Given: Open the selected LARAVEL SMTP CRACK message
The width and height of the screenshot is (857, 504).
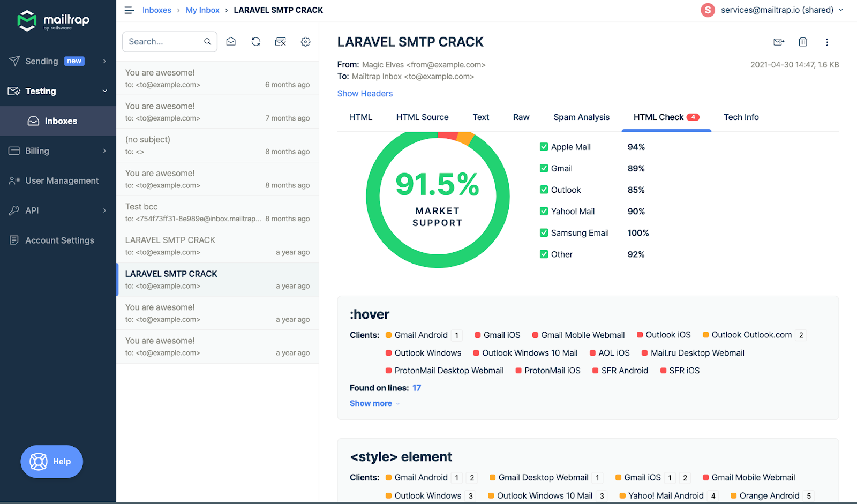Looking at the screenshot, I should pos(217,280).
